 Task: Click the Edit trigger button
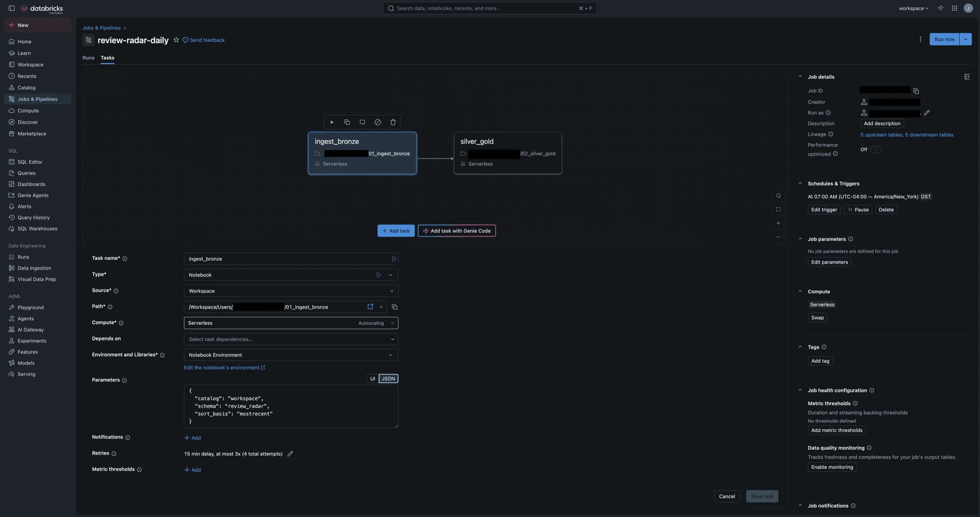824,210
